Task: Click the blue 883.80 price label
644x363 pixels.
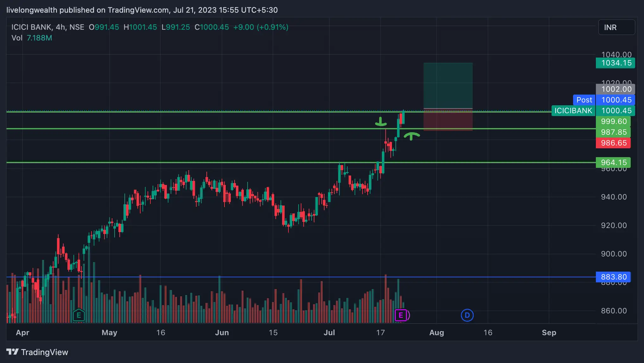Action: (x=613, y=277)
